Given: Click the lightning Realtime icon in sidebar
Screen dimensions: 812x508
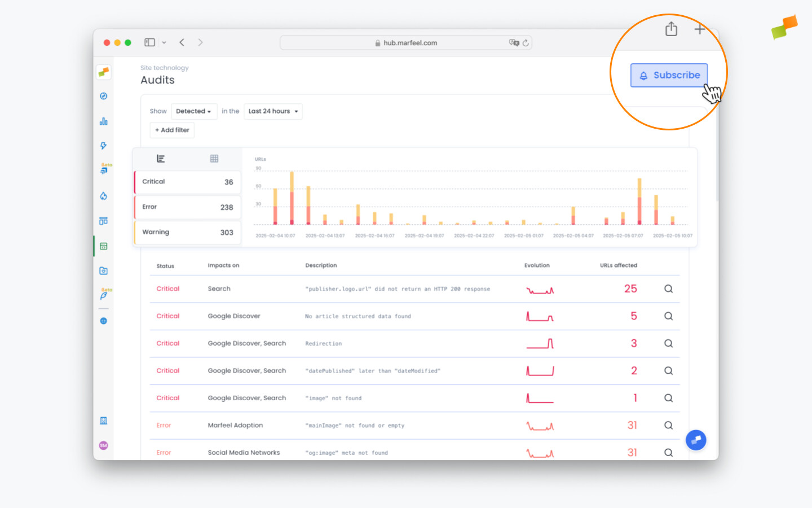Looking at the screenshot, I should click(x=103, y=146).
